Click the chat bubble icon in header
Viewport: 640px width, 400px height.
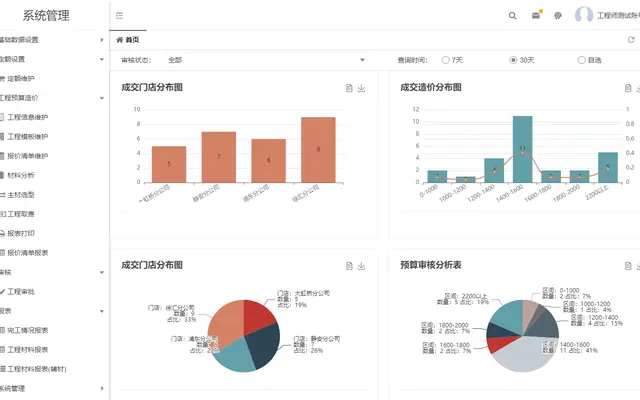[558, 16]
